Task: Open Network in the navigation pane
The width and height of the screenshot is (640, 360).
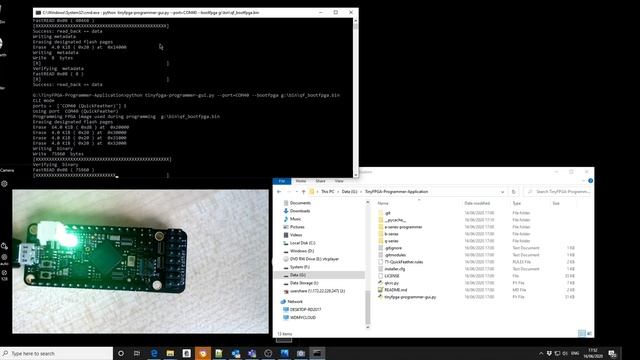Action: [x=295, y=302]
